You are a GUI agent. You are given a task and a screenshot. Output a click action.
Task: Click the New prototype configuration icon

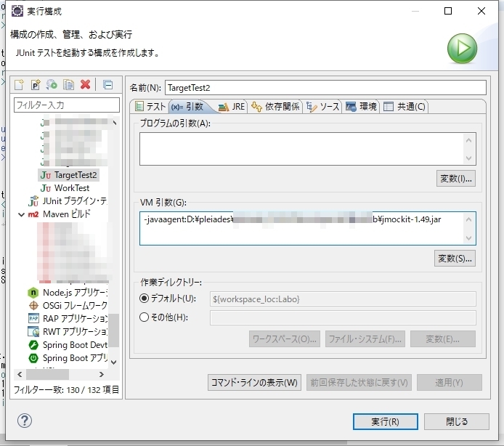coord(36,85)
